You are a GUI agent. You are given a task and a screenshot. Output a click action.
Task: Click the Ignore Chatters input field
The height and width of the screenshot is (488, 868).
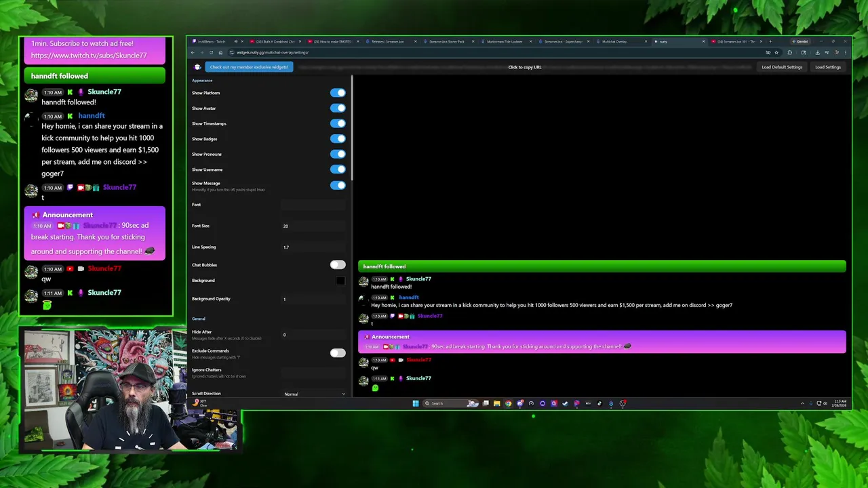(x=314, y=372)
